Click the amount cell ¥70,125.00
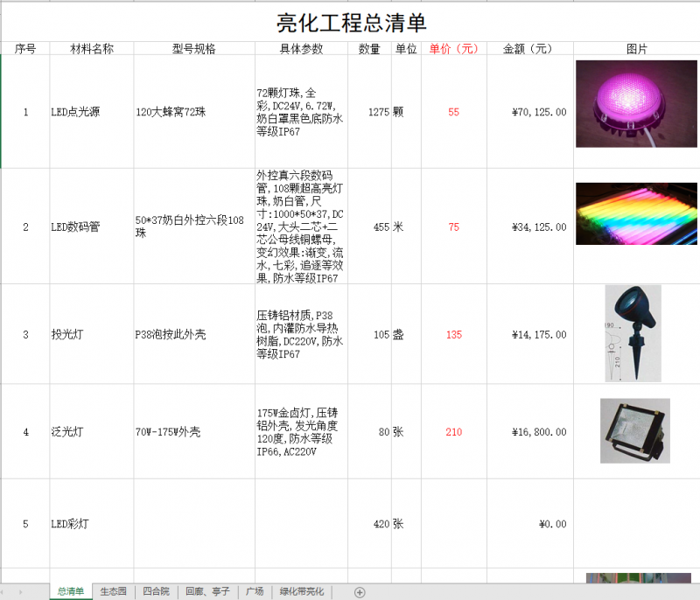The height and width of the screenshot is (600, 700). tap(527, 112)
